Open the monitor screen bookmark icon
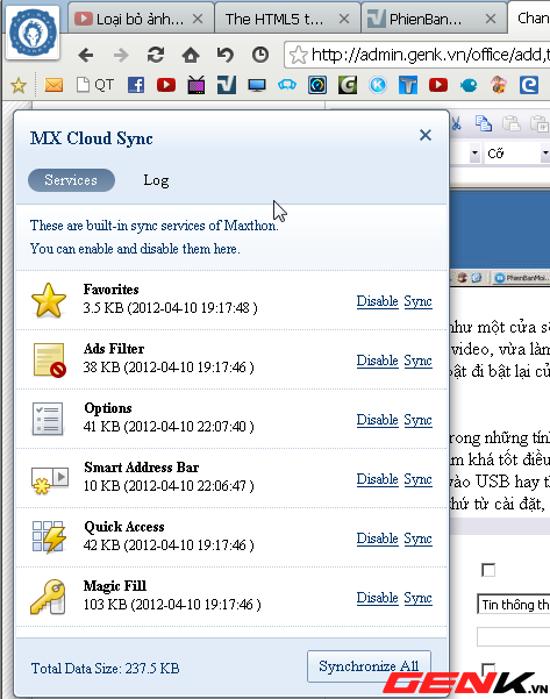The width and height of the screenshot is (550, 699). tap(257, 85)
